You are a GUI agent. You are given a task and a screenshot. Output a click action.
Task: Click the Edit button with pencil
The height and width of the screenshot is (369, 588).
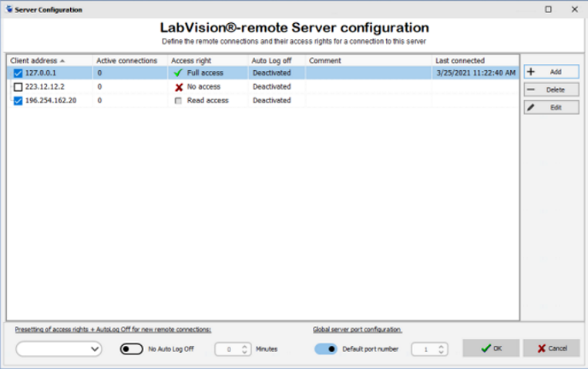551,107
